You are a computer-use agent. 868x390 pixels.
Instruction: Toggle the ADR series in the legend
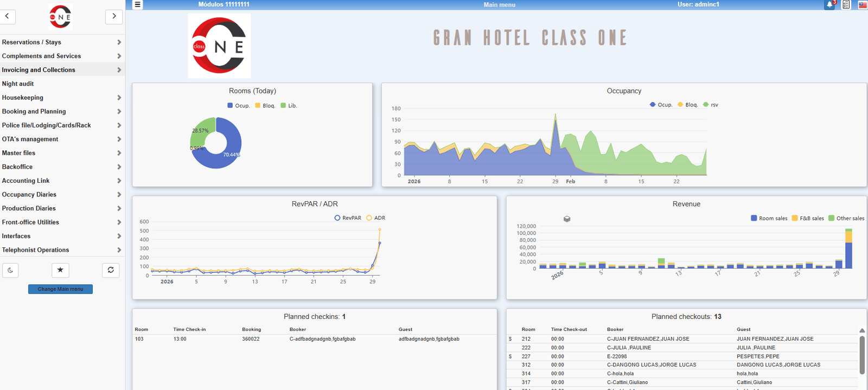376,218
